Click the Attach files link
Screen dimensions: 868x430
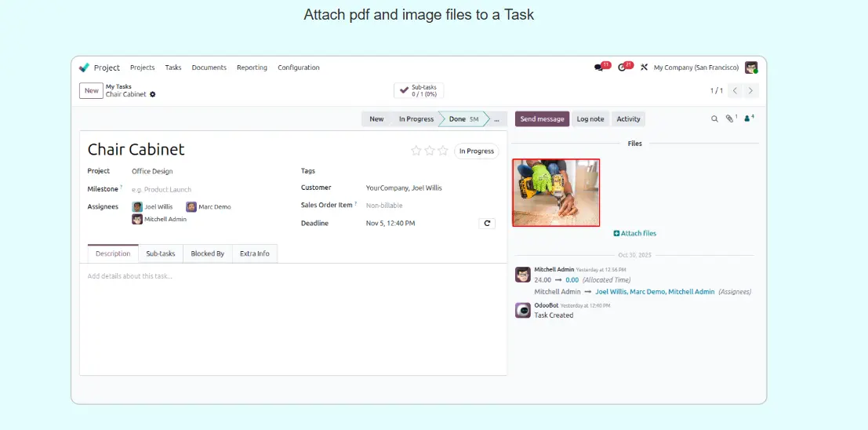pos(635,234)
